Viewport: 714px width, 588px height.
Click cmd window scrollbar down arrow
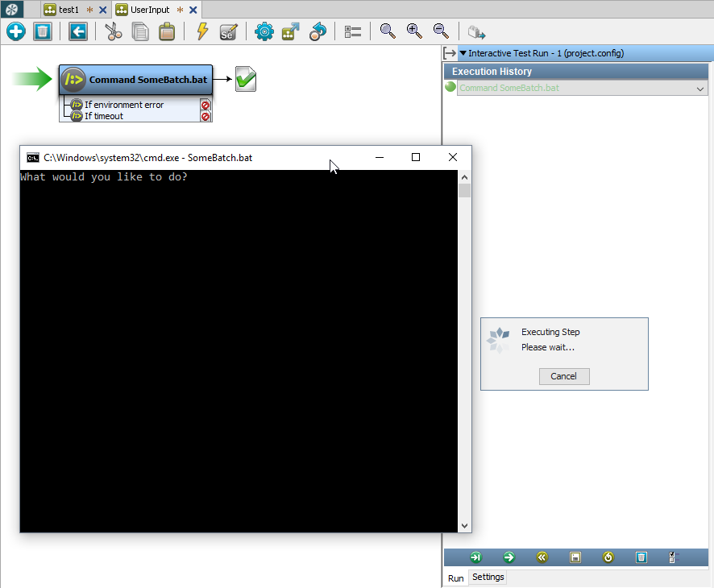click(x=464, y=526)
